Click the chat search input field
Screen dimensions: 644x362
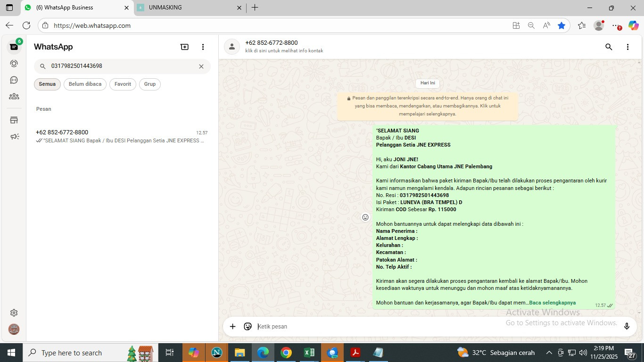click(122, 66)
